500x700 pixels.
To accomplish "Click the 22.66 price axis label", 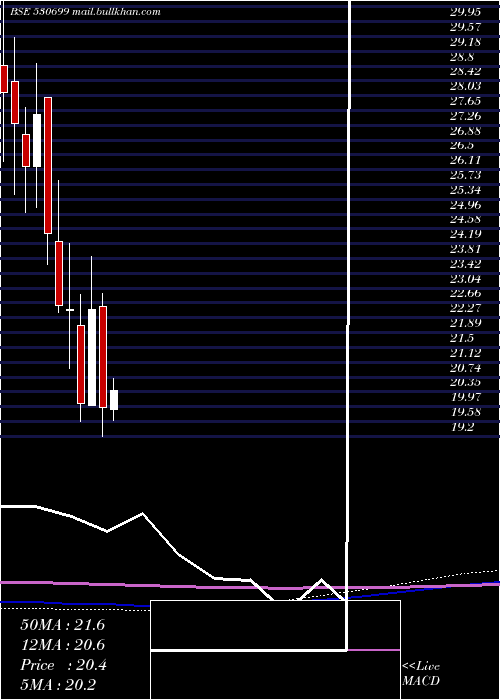I will coord(465,293).
